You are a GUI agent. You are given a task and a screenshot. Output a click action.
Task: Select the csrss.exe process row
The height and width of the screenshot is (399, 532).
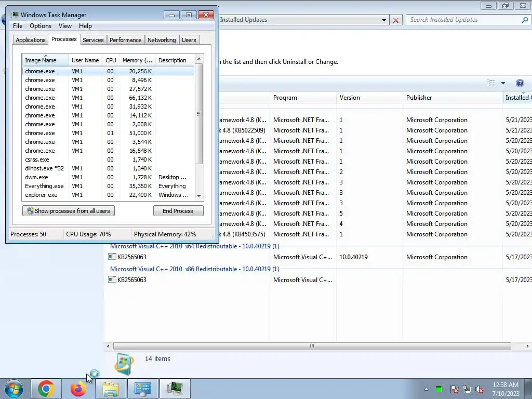pyautogui.click(x=108, y=159)
